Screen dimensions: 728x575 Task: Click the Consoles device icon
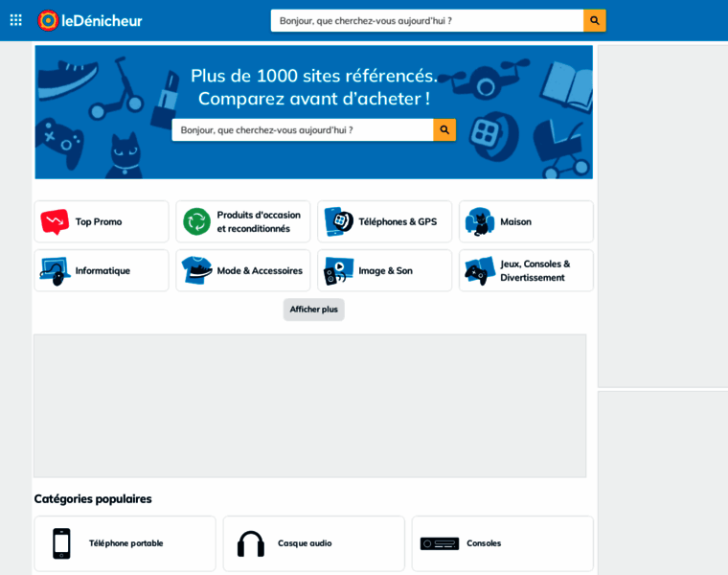(x=440, y=543)
